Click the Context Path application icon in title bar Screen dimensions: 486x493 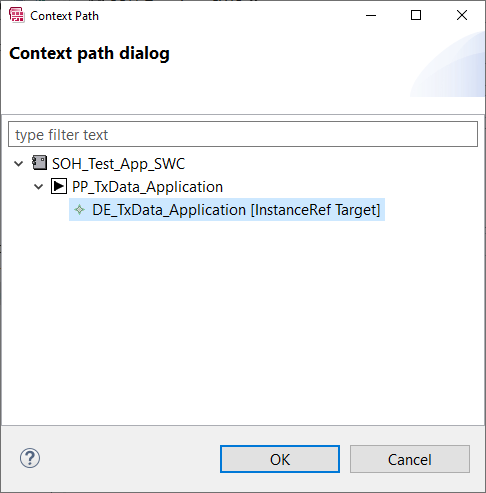[16, 15]
